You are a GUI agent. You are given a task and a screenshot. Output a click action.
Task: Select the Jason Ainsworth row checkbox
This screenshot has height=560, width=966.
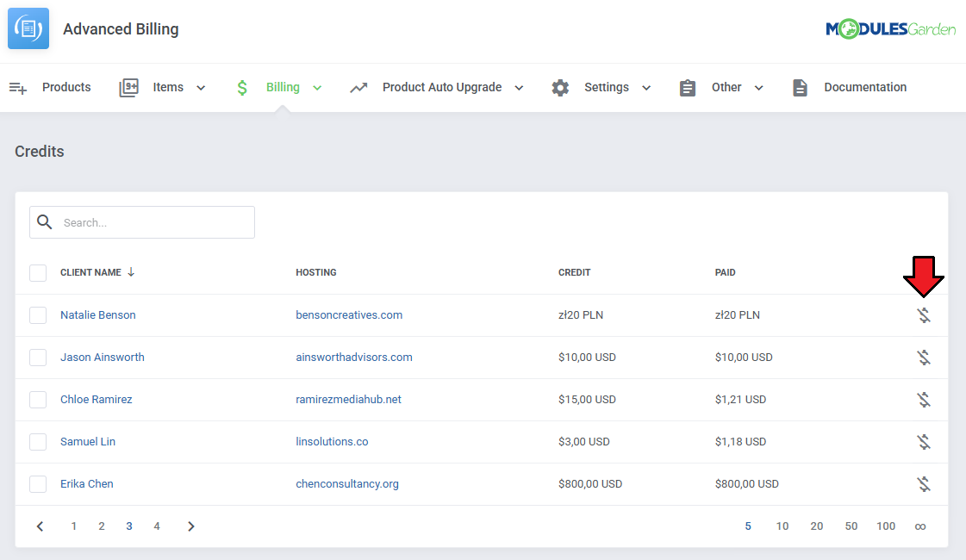tap(38, 358)
